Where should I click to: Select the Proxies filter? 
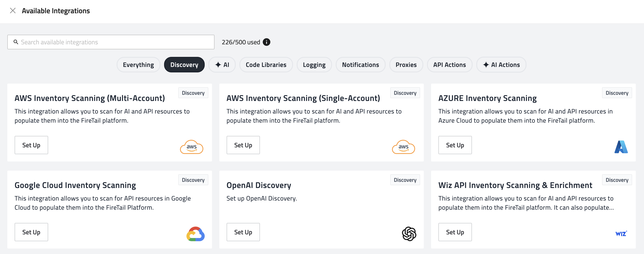406,65
